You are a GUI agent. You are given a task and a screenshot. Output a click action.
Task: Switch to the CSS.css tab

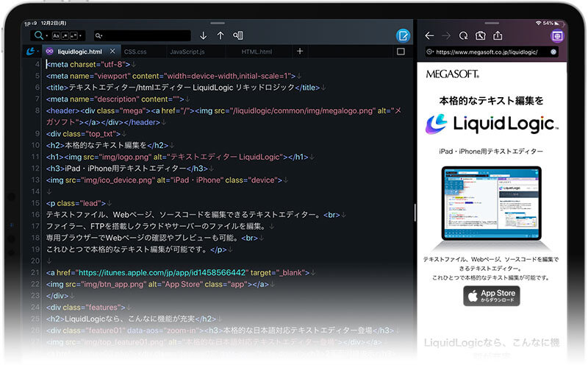click(x=135, y=52)
